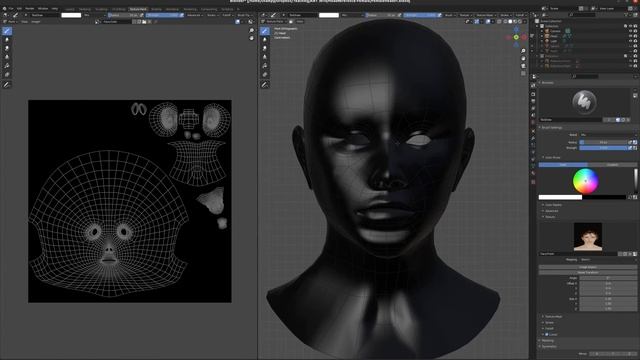
Task: Open the File menu
Action: click(x=11, y=9)
